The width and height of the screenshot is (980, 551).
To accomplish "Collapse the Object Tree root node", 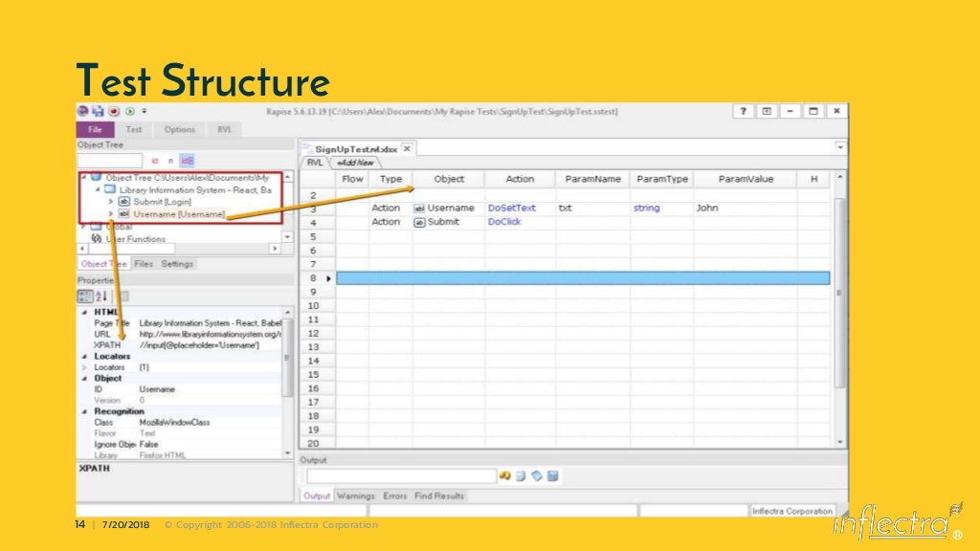I will pyautogui.click(x=84, y=177).
